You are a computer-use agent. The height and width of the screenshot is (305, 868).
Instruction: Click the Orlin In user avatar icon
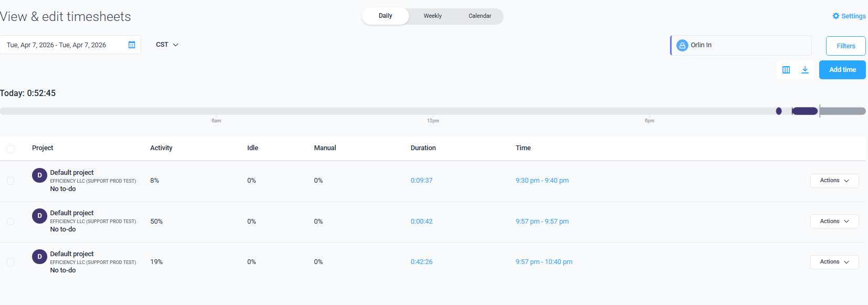(x=682, y=46)
